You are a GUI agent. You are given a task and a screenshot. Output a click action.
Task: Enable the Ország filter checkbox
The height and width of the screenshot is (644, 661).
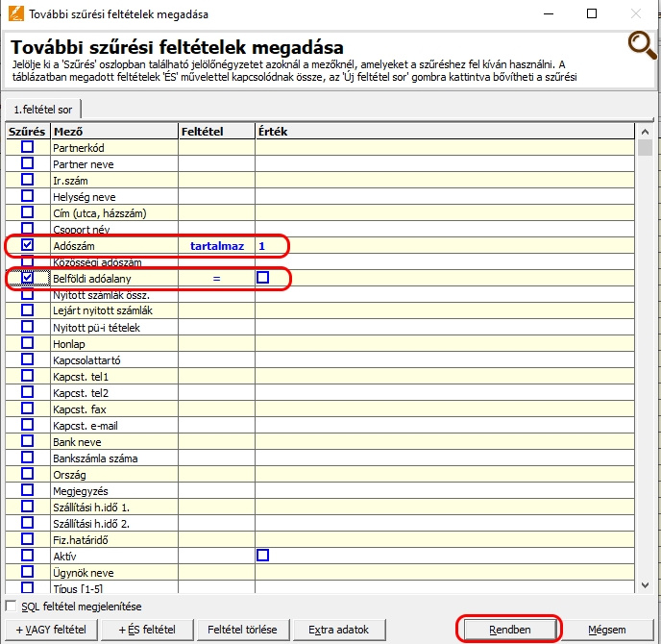pos(28,475)
